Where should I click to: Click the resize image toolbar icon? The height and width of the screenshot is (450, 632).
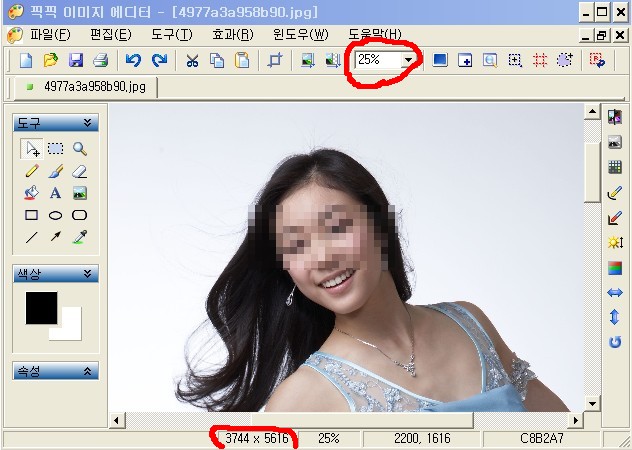click(308, 60)
